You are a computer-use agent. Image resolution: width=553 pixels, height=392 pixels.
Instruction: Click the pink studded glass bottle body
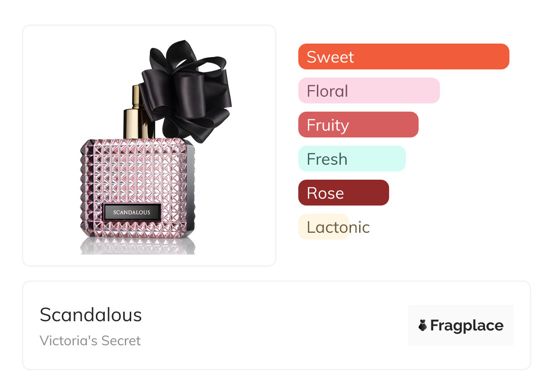[136, 177]
